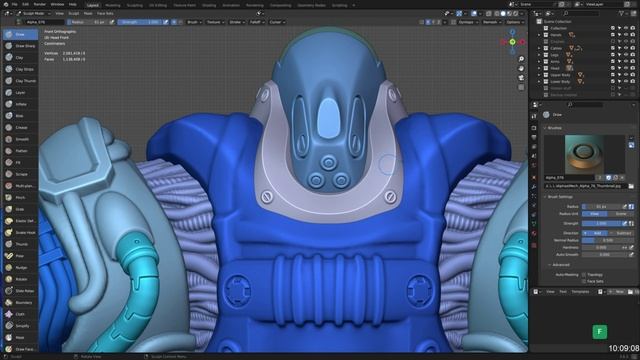The width and height of the screenshot is (640, 360).
Task: Select the Clay Strips brush
Action: (20, 69)
